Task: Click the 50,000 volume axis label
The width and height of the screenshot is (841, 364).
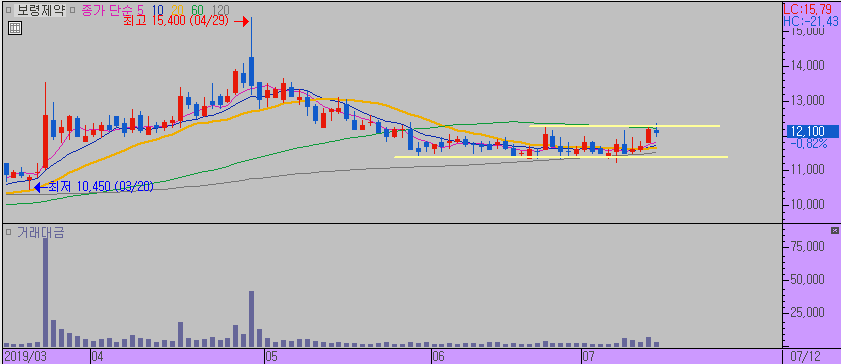Action: (807, 279)
